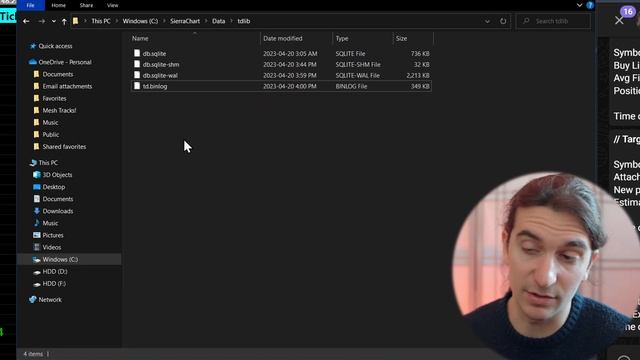Click the Desktop folder icon
Screen dimensions: 640x360
(x=36, y=187)
